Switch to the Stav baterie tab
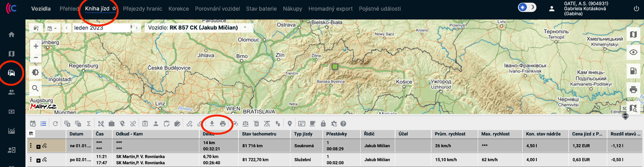 (261, 9)
